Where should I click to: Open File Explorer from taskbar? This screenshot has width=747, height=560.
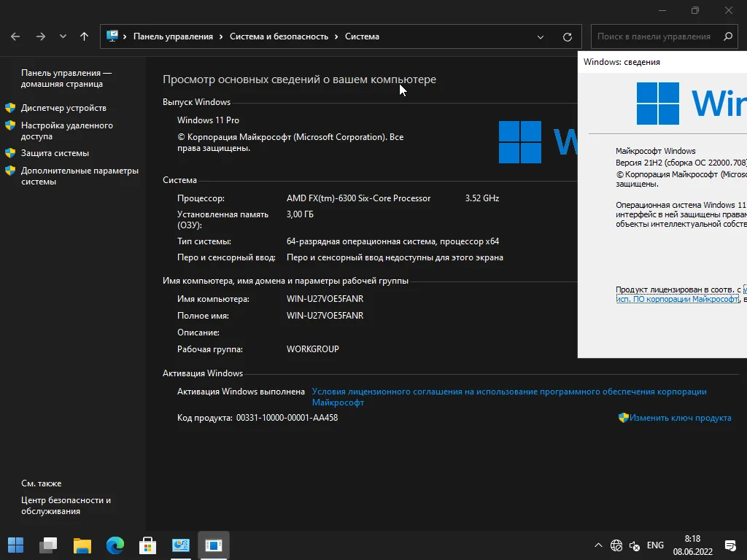click(x=82, y=545)
